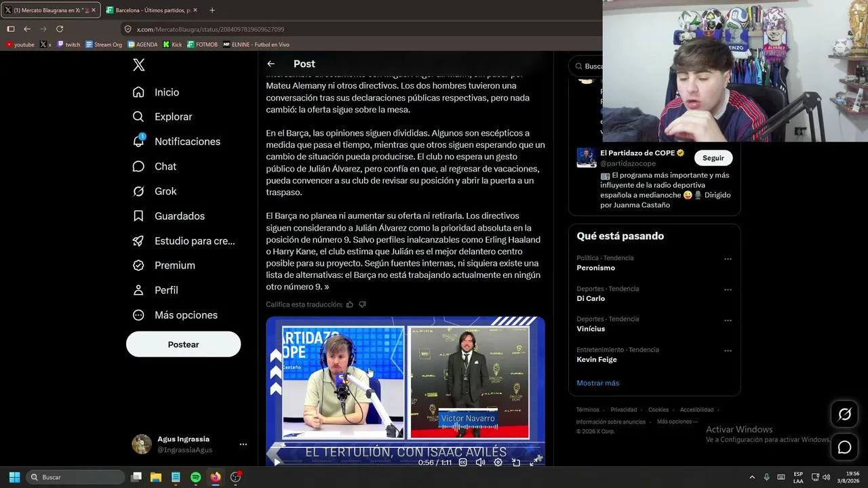Expand Más opciones in the footer
The height and width of the screenshot is (488, 868).
pyautogui.click(x=677, y=422)
